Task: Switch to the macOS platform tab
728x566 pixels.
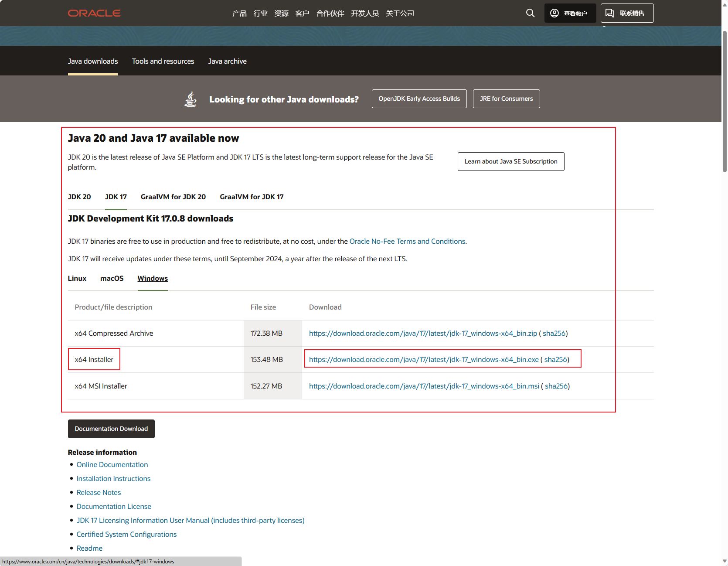Action: pos(112,278)
